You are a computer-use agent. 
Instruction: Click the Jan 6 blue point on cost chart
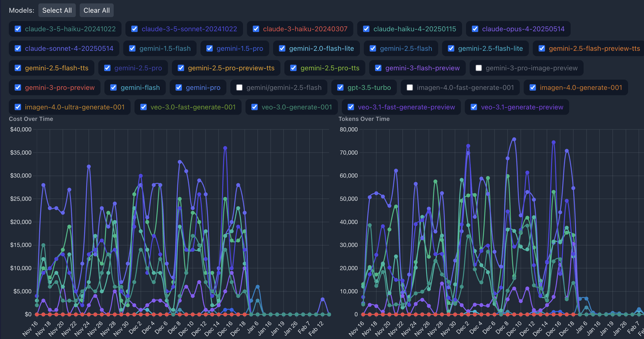coord(257,287)
